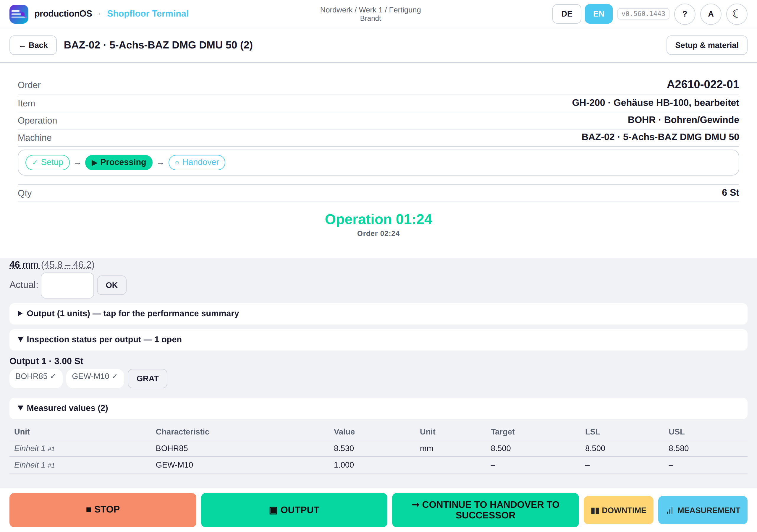Focus the Actual measurement input field
The height and width of the screenshot is (532, 757).
67,285
